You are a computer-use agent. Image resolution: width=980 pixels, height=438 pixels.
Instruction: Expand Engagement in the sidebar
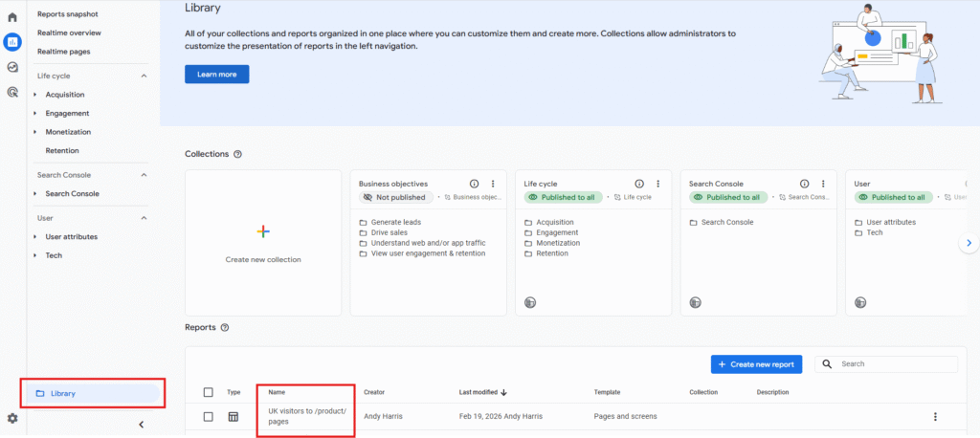click(x=35, y=114)
